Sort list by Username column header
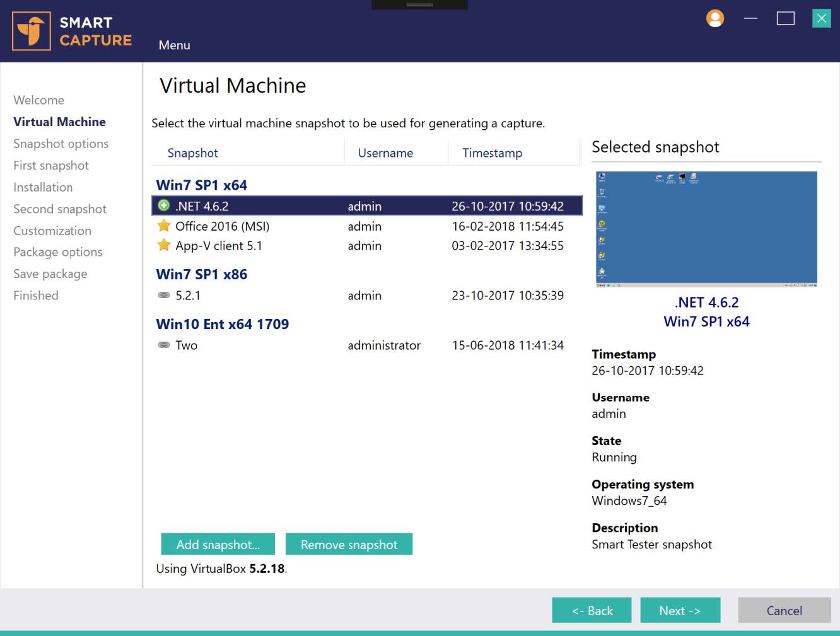Viewport: 840px width, 636px height. point(385,153)
